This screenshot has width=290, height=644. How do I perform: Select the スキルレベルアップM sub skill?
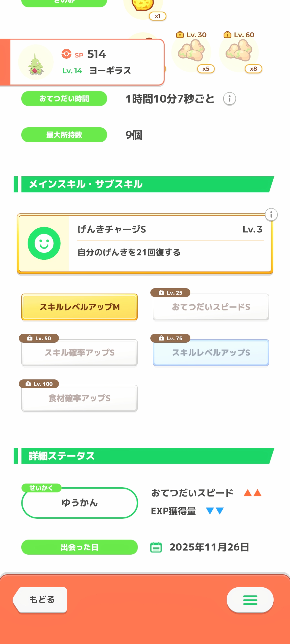(x=79, y=307)
